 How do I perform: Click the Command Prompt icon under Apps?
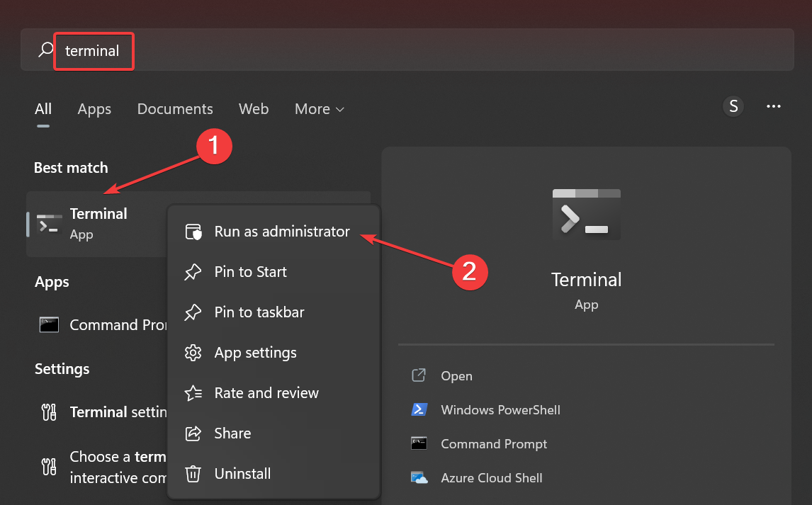[x=49, y=325]
